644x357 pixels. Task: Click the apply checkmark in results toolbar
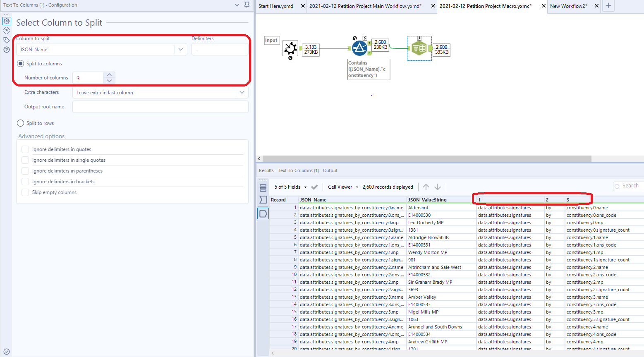[x=314, y=187]
